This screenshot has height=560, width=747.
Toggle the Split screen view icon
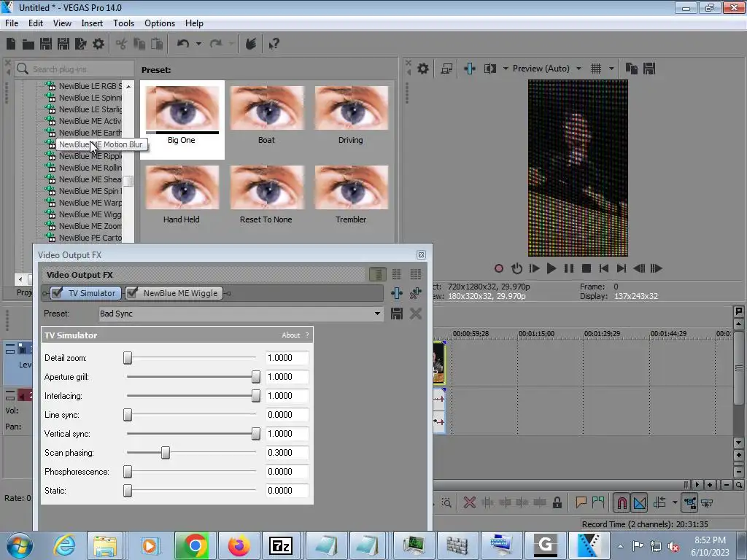(489, 69)
